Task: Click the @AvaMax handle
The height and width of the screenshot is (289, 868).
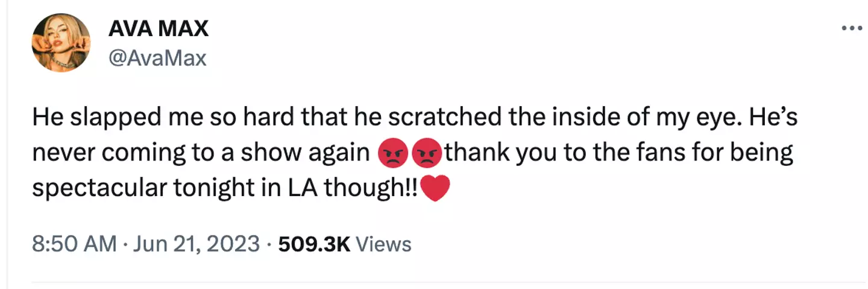Action: (x=157, y=59)
